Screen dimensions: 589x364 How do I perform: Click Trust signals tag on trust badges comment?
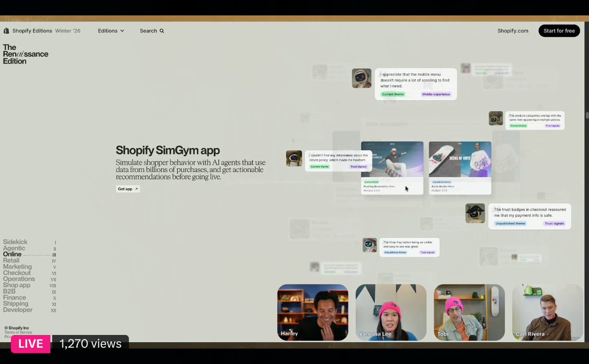click(x=554, y=224)
